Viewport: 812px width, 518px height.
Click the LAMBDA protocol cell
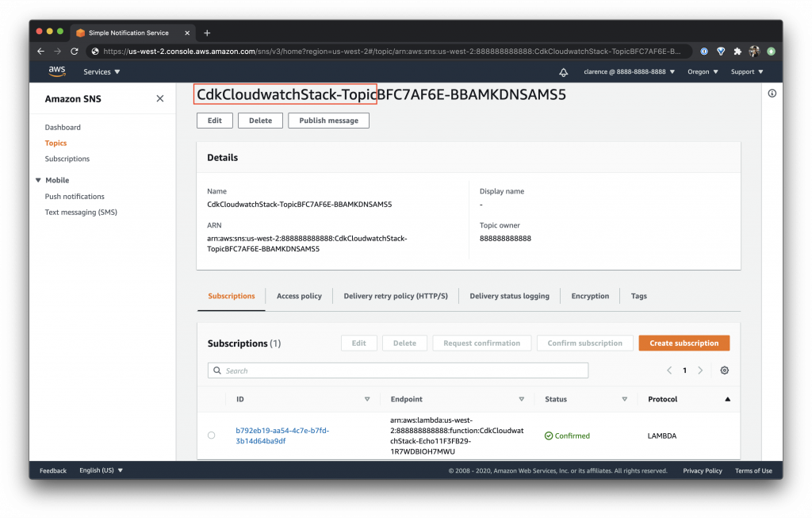662,436
